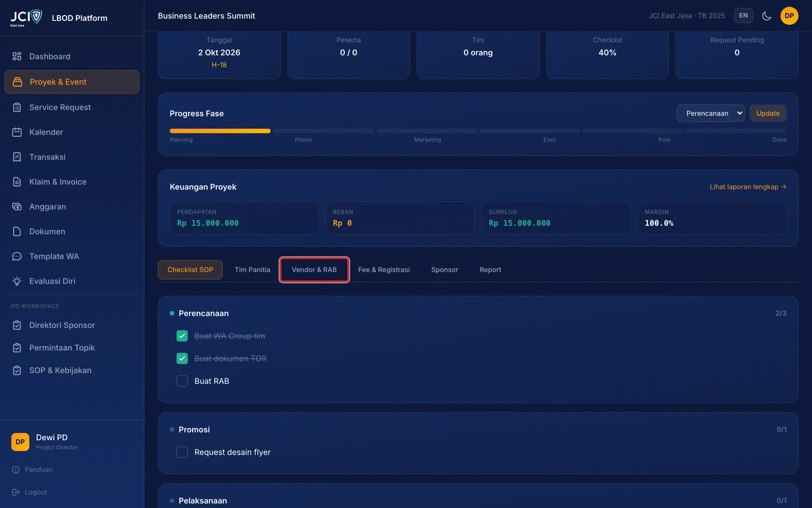
Task: Check the Buat RAB checkbox
Action: [182, 381]
